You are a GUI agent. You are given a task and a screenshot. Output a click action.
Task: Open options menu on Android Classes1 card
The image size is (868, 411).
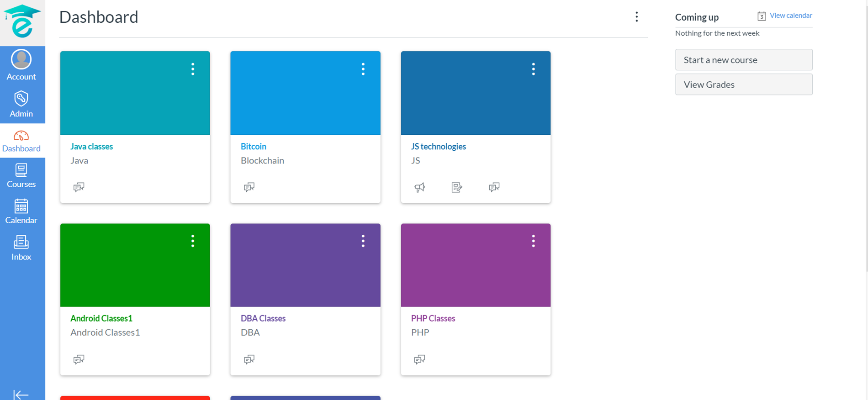pyautogui.click(x=193, y=241)
